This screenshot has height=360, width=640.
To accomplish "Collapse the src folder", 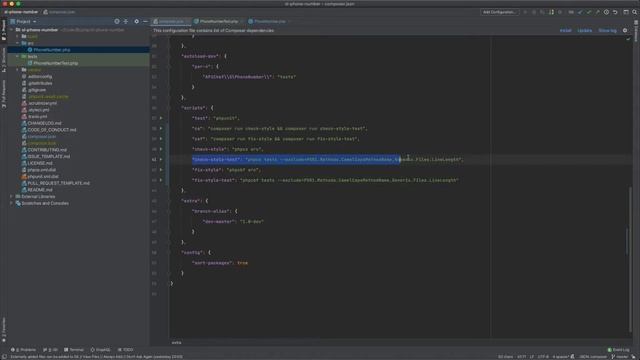I will pos(18,43).
